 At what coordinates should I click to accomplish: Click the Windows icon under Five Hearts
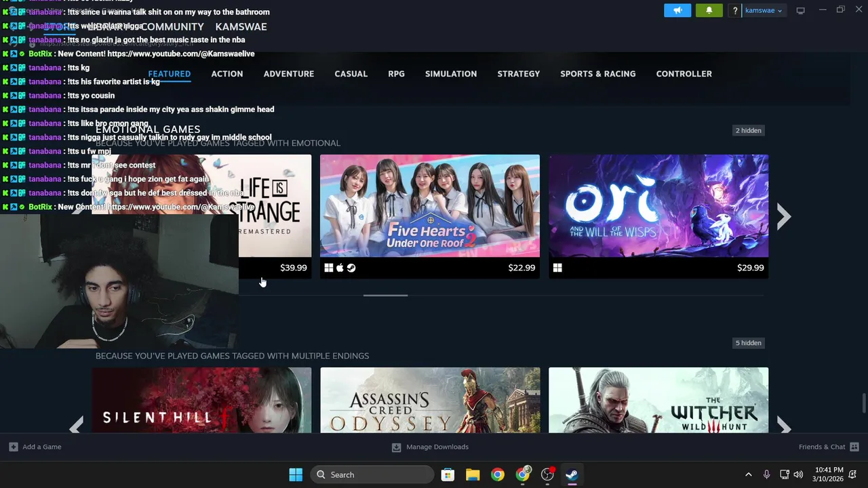(x=329, y=268)
